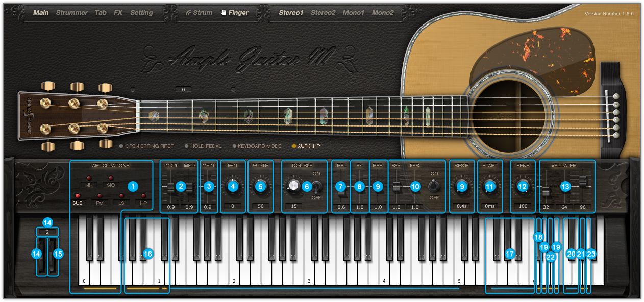This screenshot has width=644, height=302.
Task: Click the FSA value 1.0
Action: [396, 207]
